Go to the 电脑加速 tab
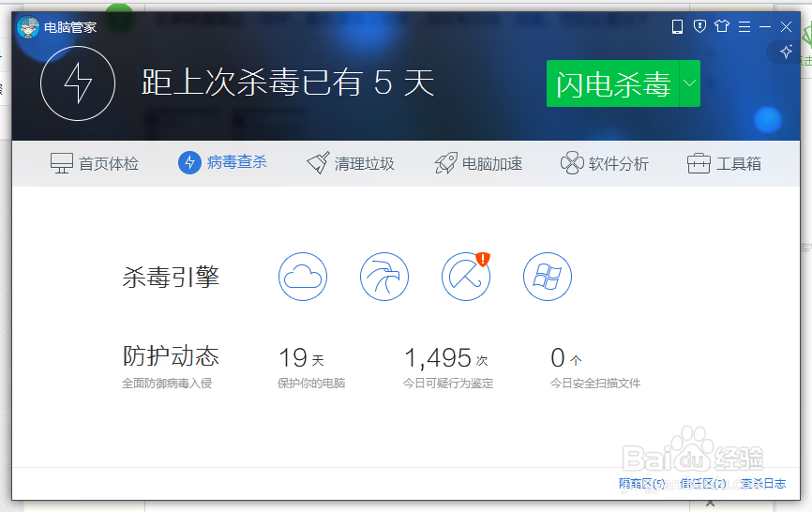Viewport: 812px width, 512px height. click(x=478, y=163)
